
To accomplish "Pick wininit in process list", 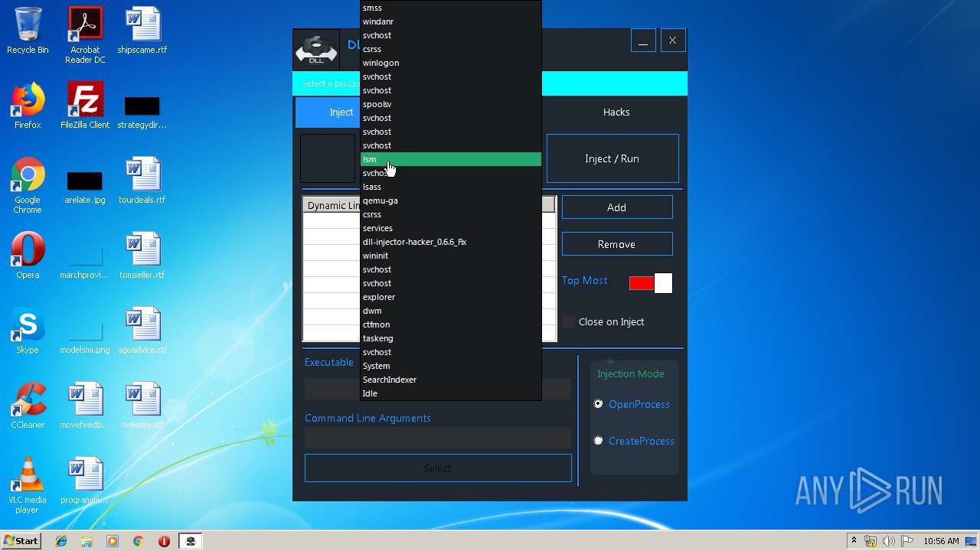I will (451, 256).
